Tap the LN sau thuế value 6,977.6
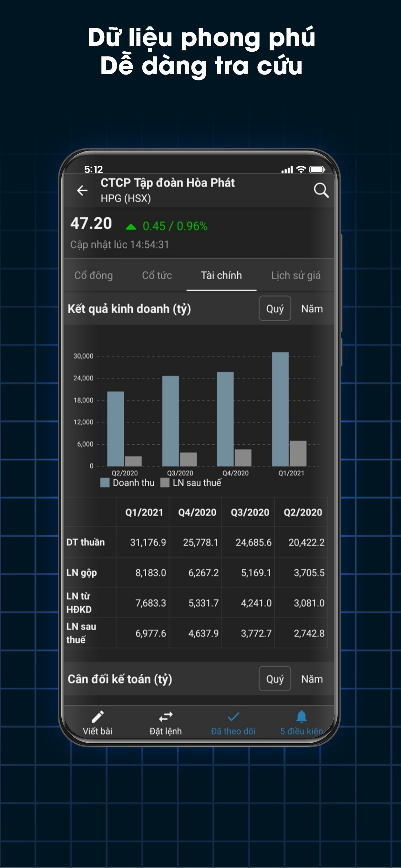The width and height of the screenshot is (401, 868). pyautogui.click(x=151, y=633)
